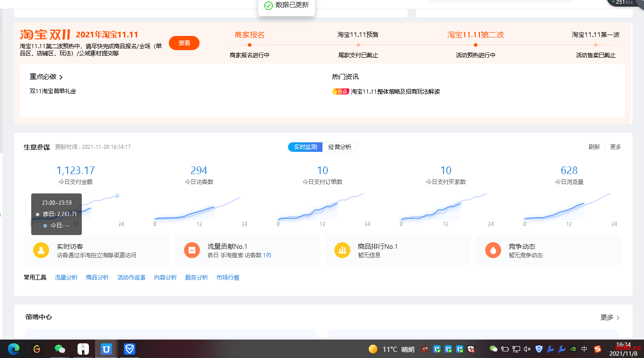Open the 实时访客 card
This screenshot has height=358, width=644.
tap(96, 250)
